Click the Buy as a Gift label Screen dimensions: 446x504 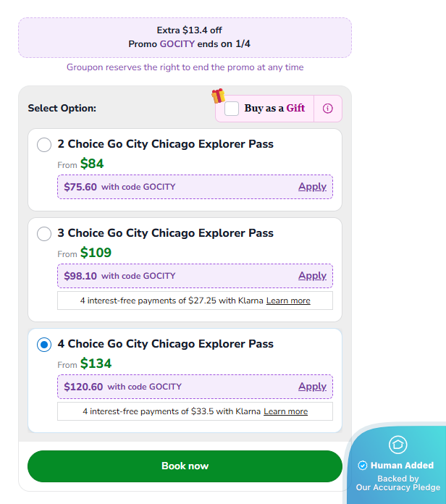(x=274, y=109)
